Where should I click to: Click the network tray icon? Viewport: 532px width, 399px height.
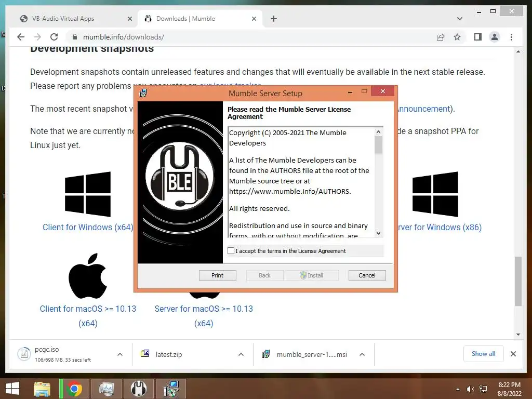pos(484,389)
